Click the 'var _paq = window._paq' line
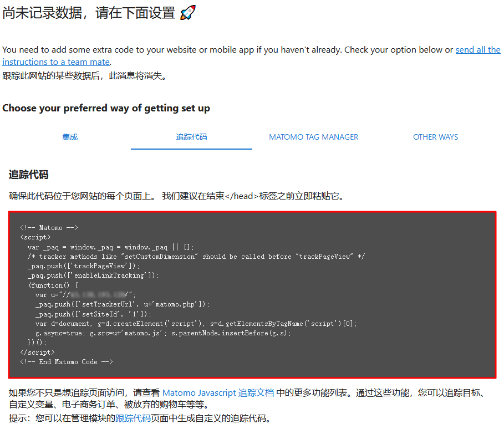This screenshot has width=504, height=424. [x=110, y=247]
